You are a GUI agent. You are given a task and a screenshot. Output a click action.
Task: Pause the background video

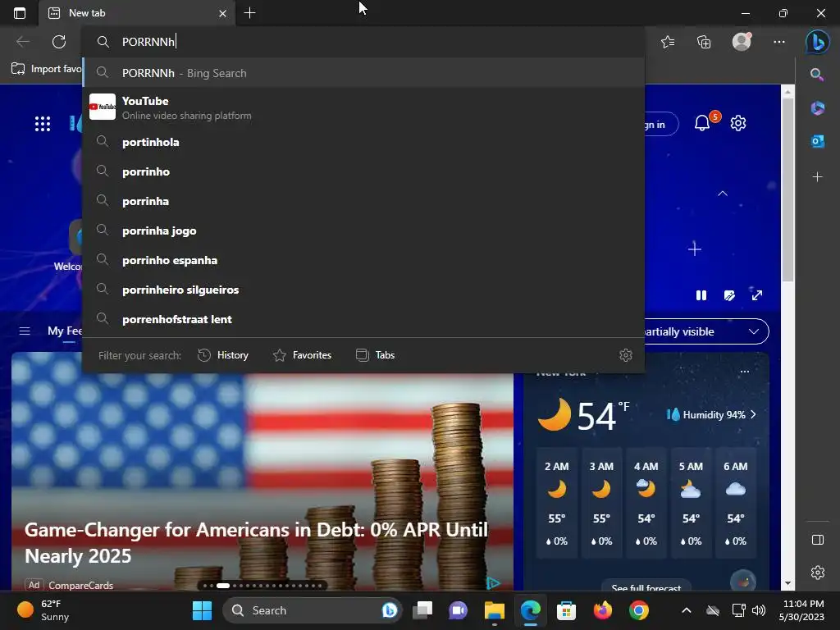pyautogui.click(x=701, y=295)
